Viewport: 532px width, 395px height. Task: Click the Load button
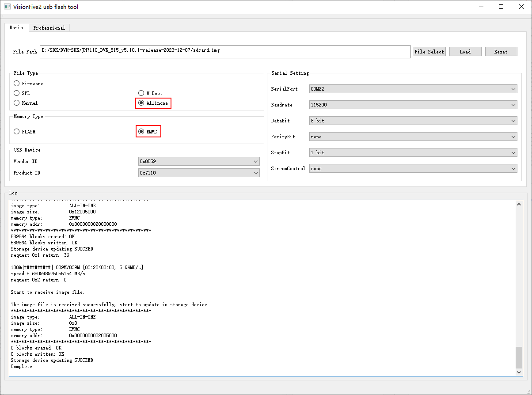click(465, 52)
